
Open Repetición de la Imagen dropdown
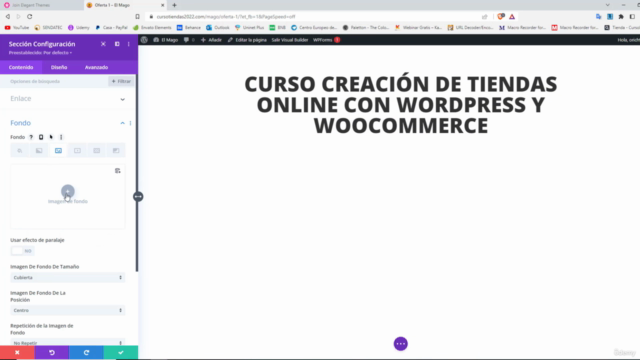pyautogui.click(x=68, y=342)
